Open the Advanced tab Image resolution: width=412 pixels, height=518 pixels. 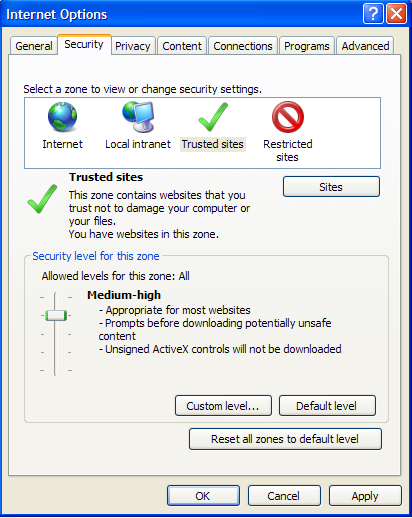365,46
